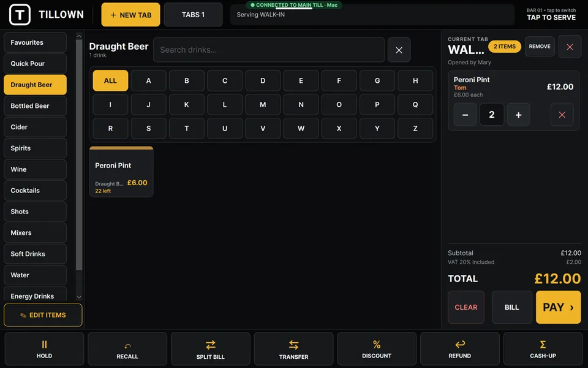This screenshot has width=588, height=368.
Task: Select Energy Drinks category
Action: click(36, 294)
